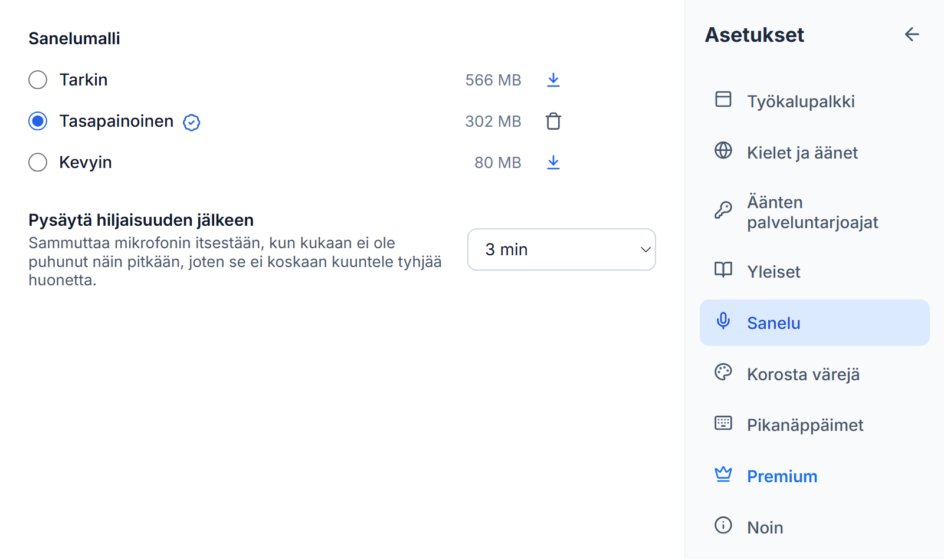Open the 3 min silence timeout dropdown

point(562,249)
